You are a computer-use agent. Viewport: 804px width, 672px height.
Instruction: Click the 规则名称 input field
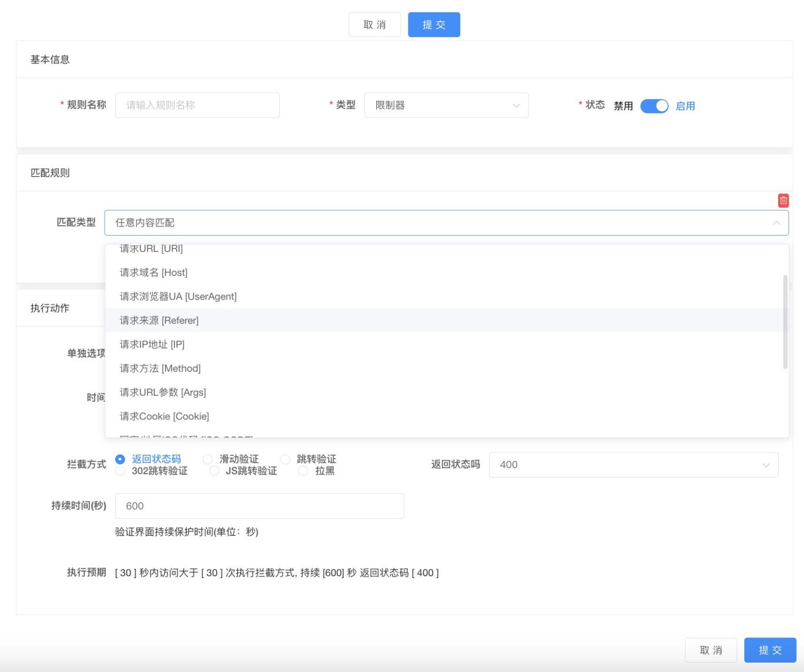click(197, 105)
